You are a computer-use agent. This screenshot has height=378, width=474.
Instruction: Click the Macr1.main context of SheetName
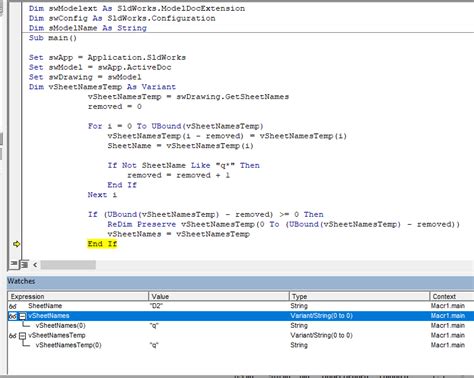pyautogui.click(x=448, y=306)
